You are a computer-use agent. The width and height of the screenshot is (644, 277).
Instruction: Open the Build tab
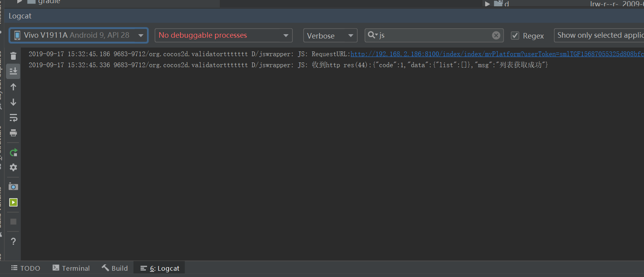pos(115,268)
